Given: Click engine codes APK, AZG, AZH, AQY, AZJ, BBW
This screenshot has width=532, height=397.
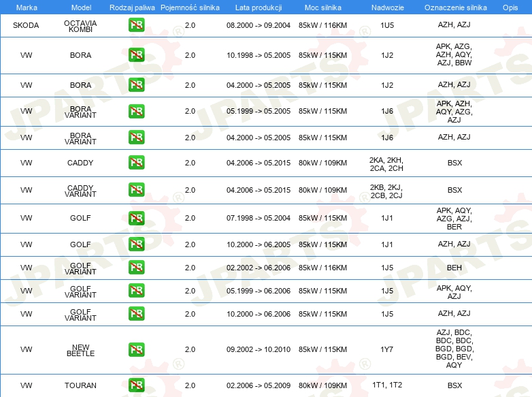Looking at the screenshot, I should coord(454,54).
